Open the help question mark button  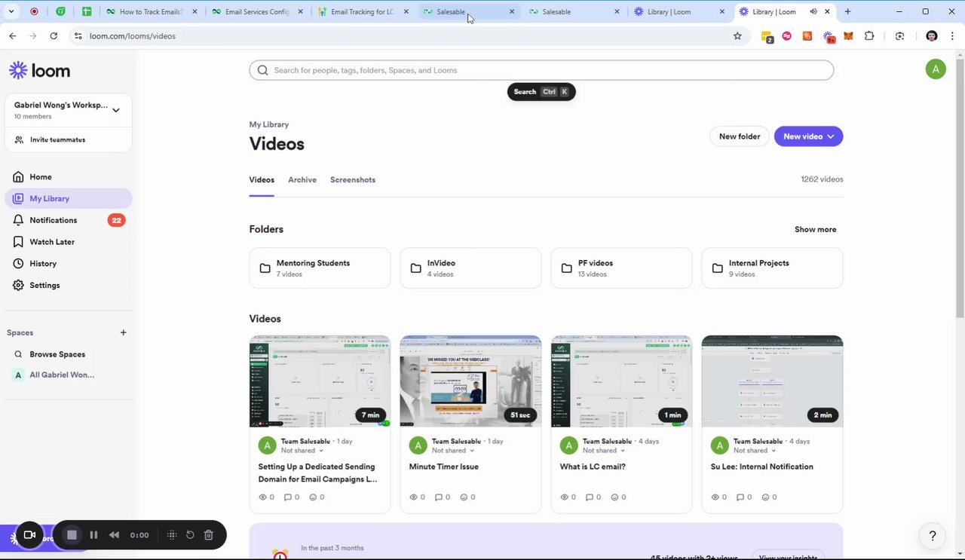(933, 536)
